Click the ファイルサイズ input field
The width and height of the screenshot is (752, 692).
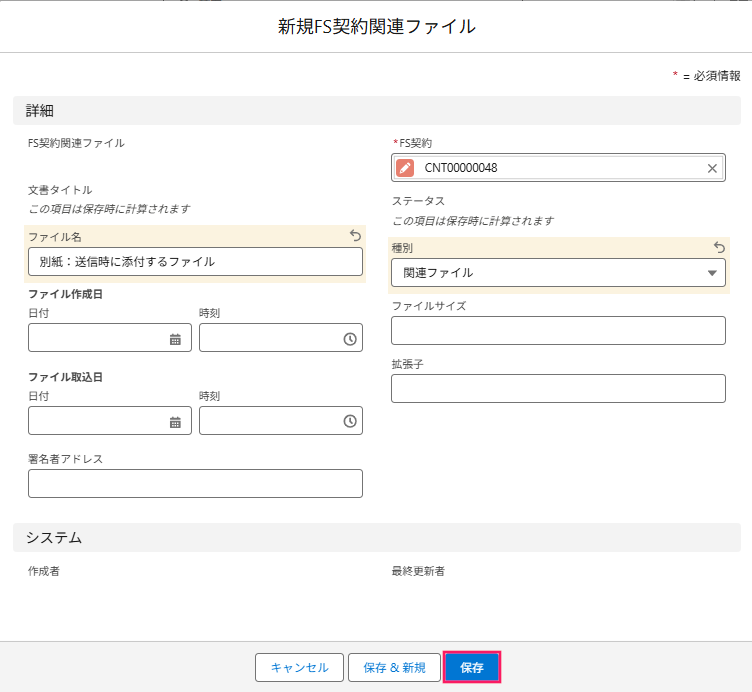point(558,330)
